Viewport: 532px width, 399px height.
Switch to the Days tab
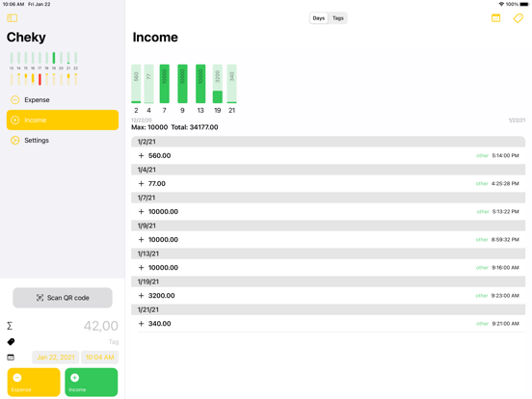(318, 18)
